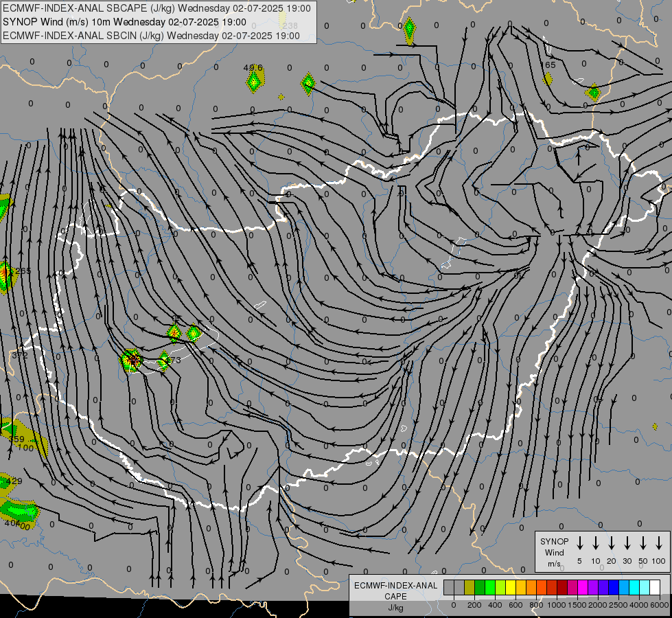This screenshot has width=672, height=618.
Task: Click the '265' map value
Action: click(x=23, y=271)
